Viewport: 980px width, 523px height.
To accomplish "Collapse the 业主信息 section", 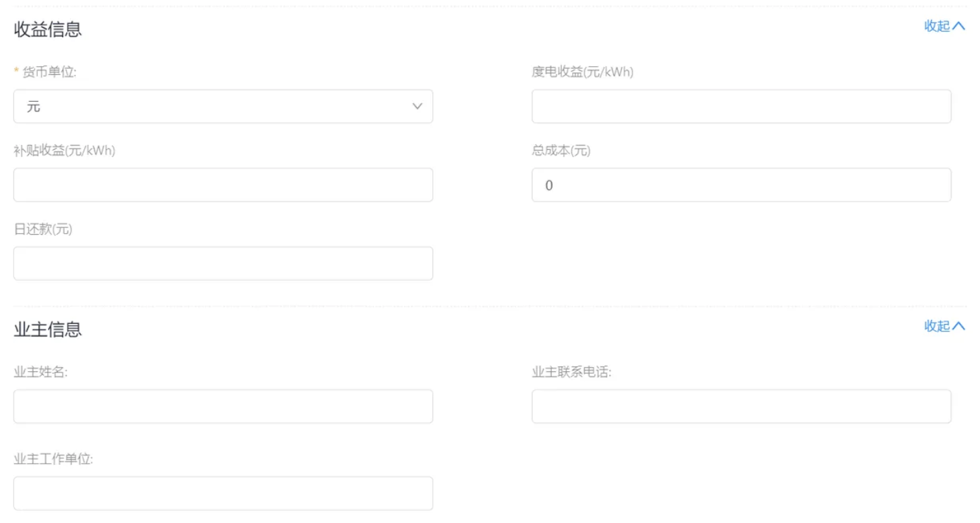I will point(944,327).
